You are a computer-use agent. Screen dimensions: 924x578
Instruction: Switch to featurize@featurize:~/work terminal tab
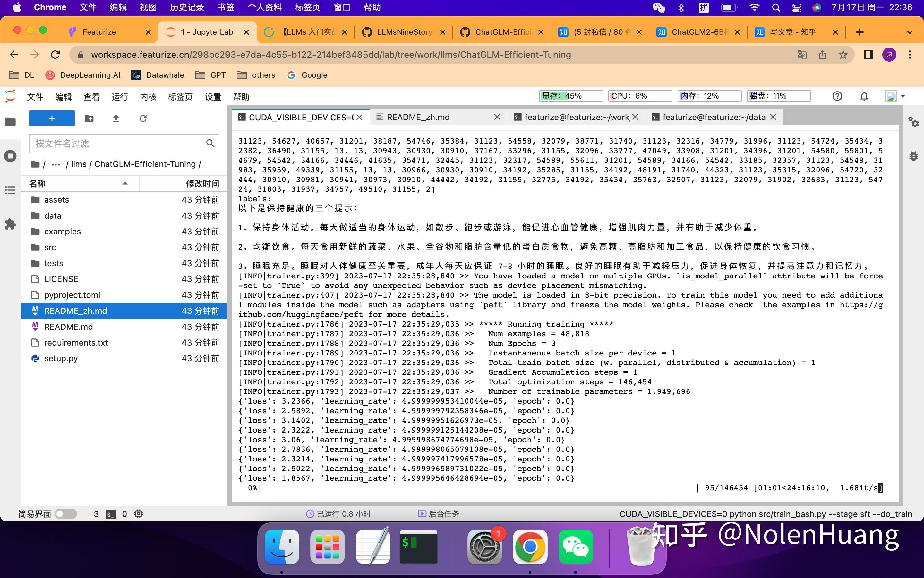[x=577, y=117]
